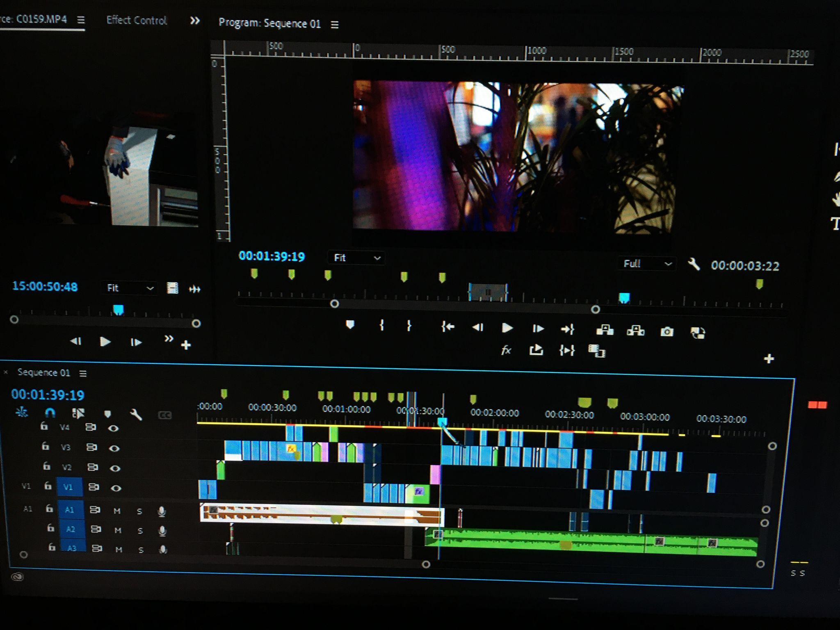
Task: Open timeline display settings wrench
Action: (136, 414)
